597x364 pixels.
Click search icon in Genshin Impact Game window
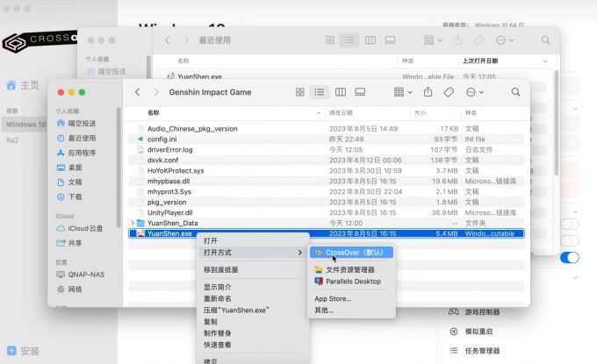[515, 92]
